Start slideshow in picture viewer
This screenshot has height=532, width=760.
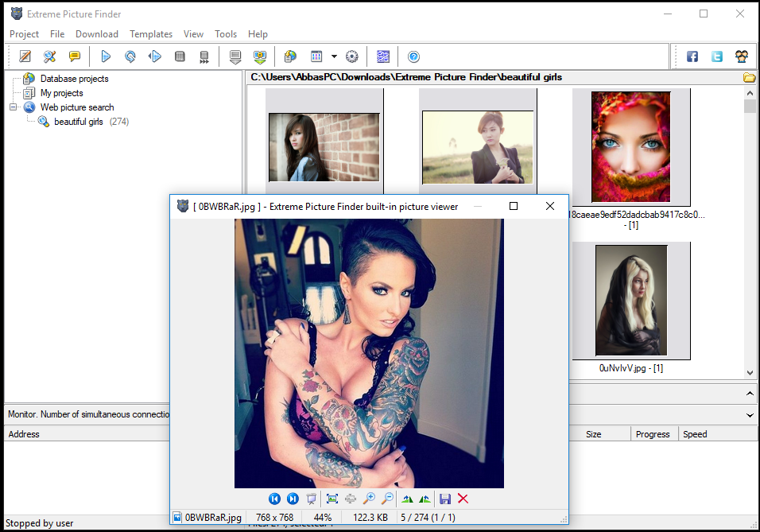[x=311, y=499]
